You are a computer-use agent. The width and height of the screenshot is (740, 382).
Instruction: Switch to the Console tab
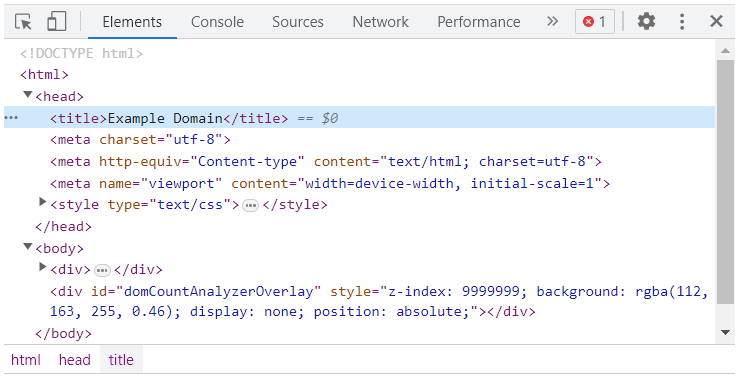(x=218, y=22)
